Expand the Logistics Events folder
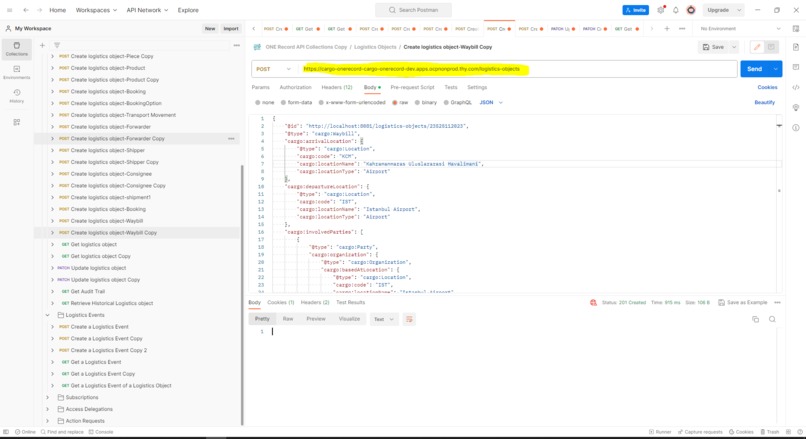 (x=47, y=315)
